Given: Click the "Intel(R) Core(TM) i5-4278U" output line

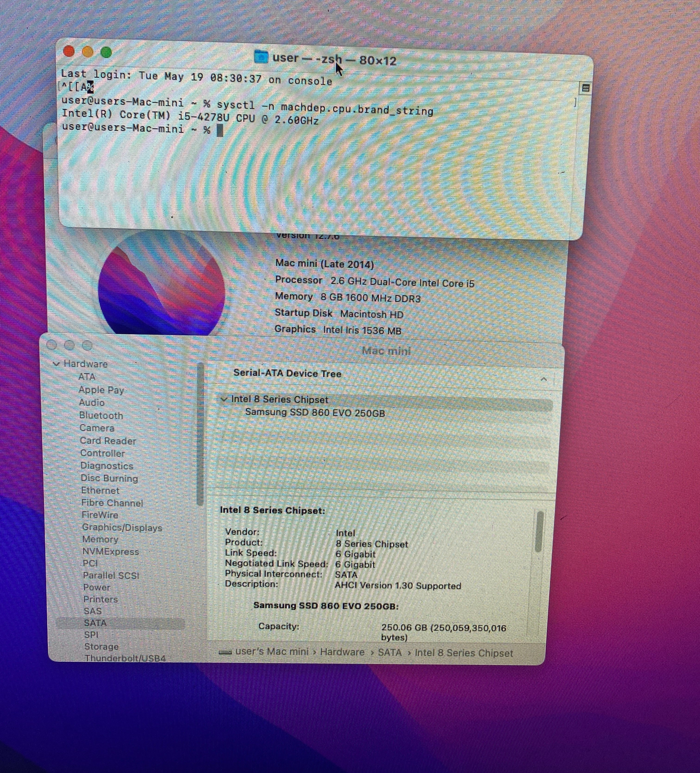Looking at the screenshot, I should point(190,117).
